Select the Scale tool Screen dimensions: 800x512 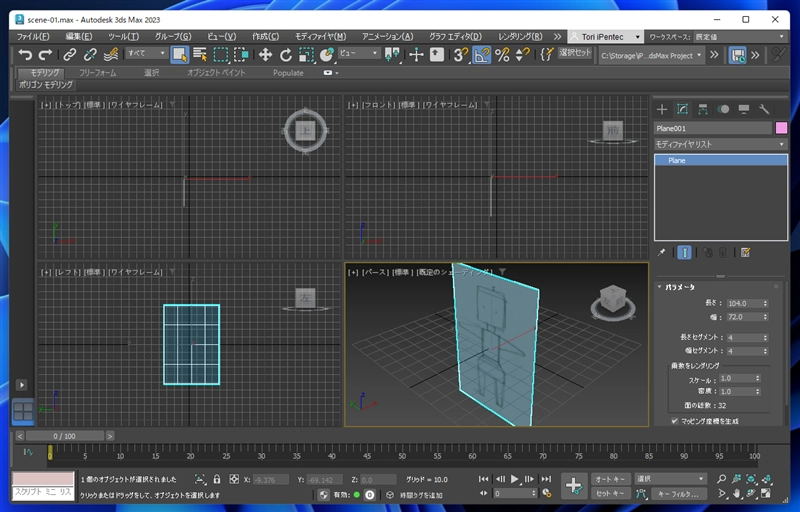click(x=306, y=55)
